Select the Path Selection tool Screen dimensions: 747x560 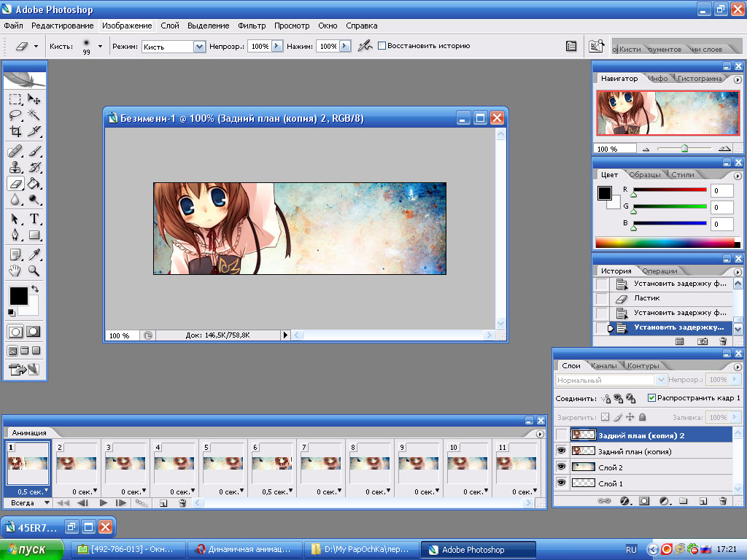[x=15, y=219]
